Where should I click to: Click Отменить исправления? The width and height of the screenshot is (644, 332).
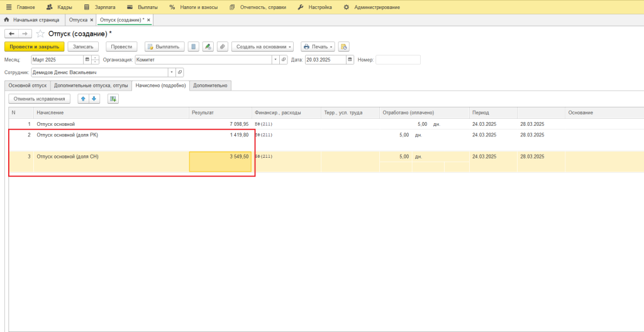40,99
